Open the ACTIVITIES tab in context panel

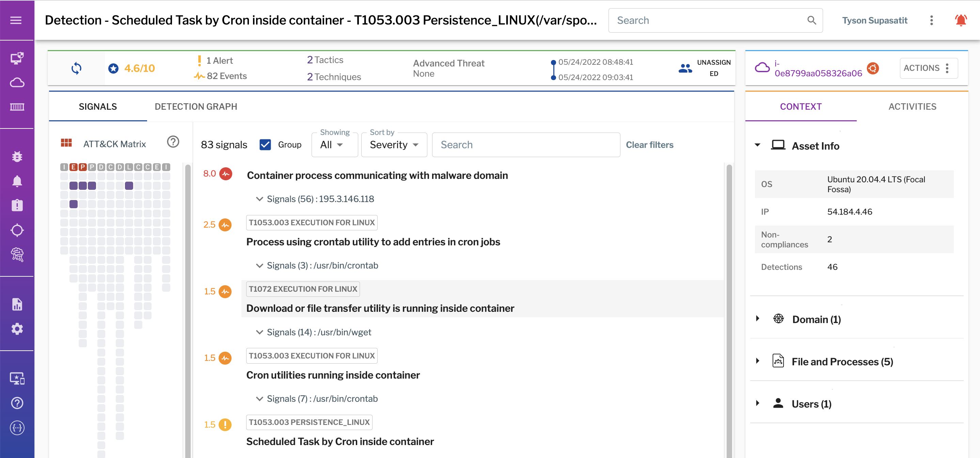(912, 107)
